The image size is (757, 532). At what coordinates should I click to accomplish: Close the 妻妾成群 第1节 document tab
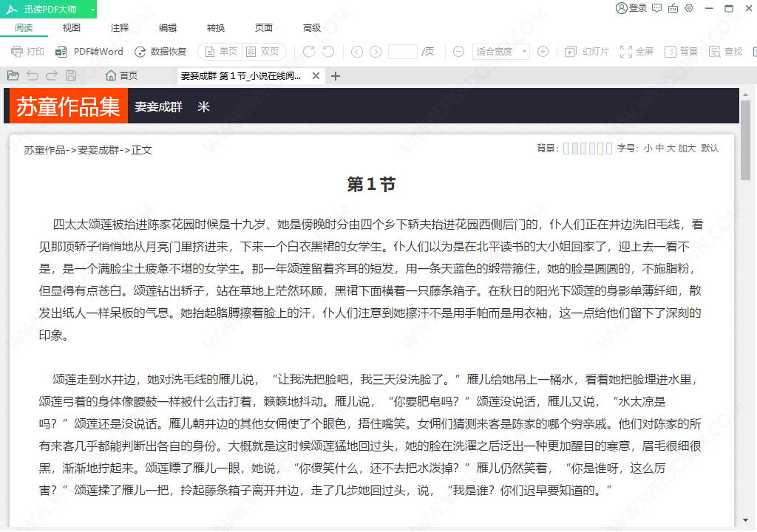click(x=316, y=76)
